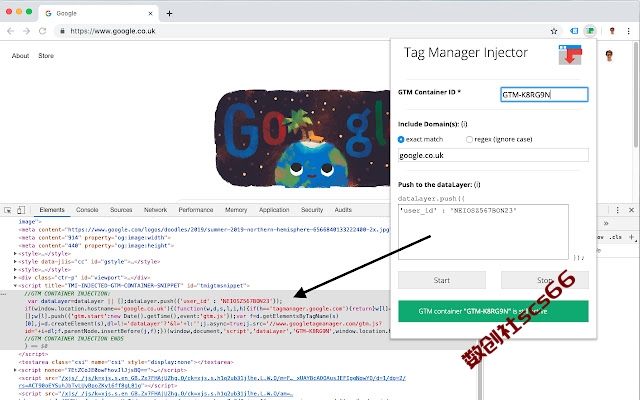This screenshot has height=400, width=640.
Task: Select the textarea class csi element row
Action: click(x=126, y=362)
